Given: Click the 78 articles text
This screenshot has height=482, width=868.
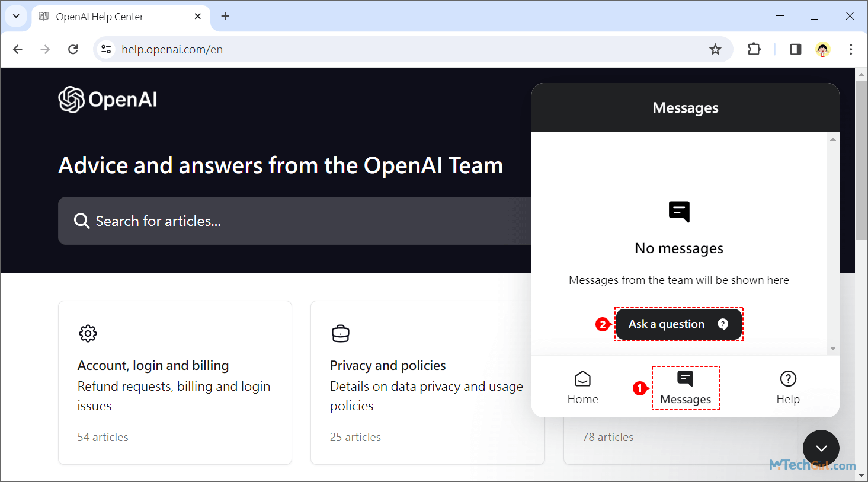Looking at the screenshot, I should point(608,437).
